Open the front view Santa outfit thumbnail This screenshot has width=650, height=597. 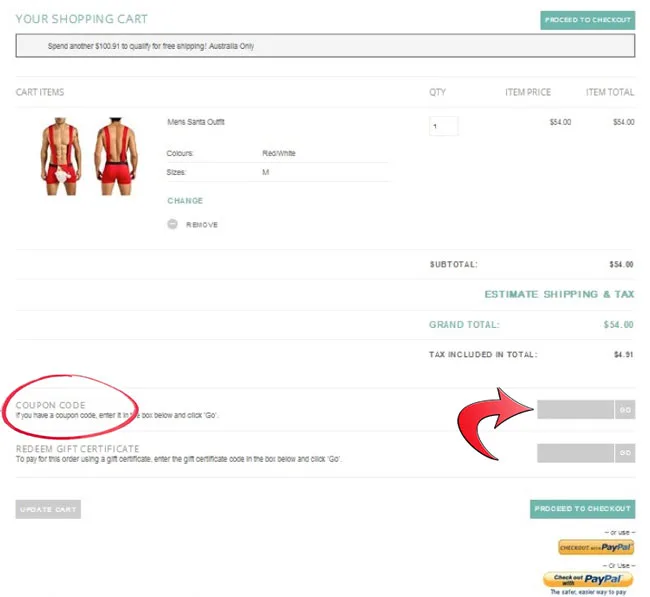pos(62,157)
